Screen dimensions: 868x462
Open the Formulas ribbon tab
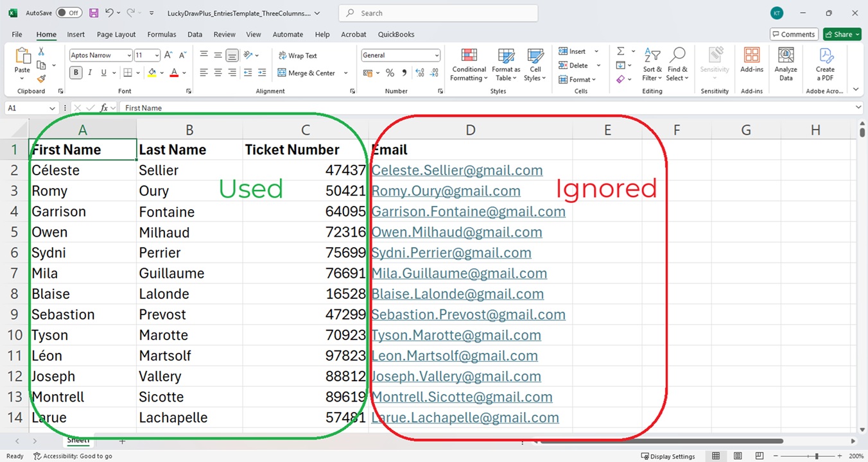click(161, 35)
